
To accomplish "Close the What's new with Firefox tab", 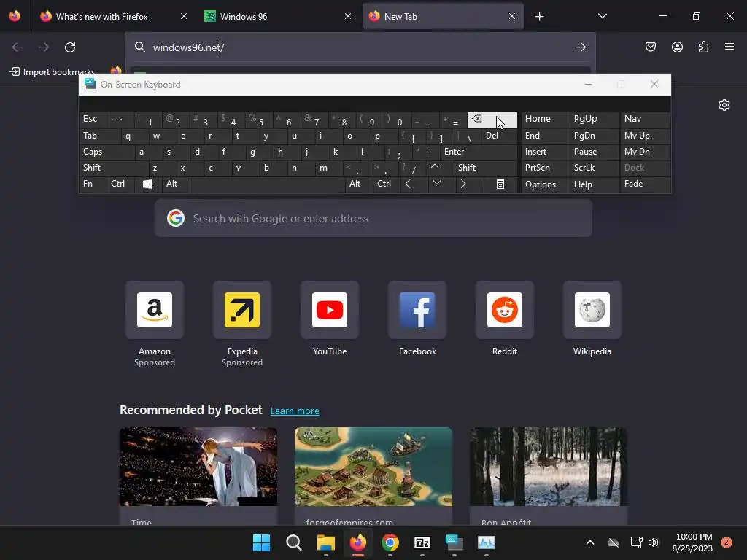I will (183, 16).
